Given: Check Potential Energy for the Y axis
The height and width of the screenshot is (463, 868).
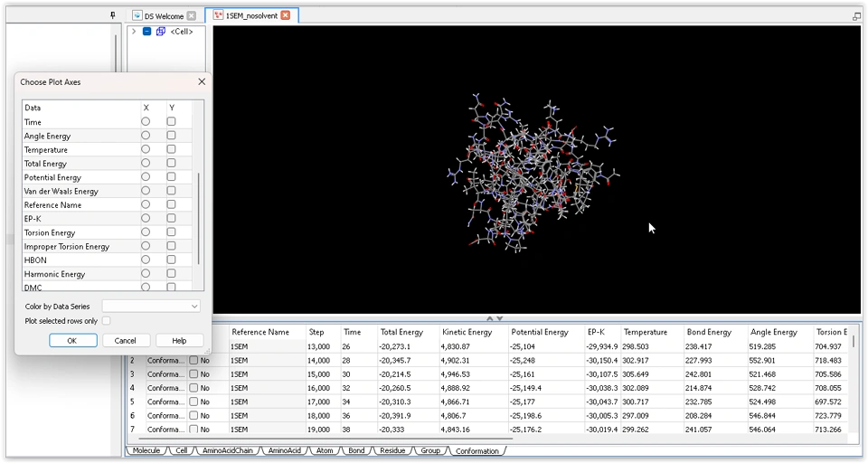Looking at the screenshot, I should 171,177.
